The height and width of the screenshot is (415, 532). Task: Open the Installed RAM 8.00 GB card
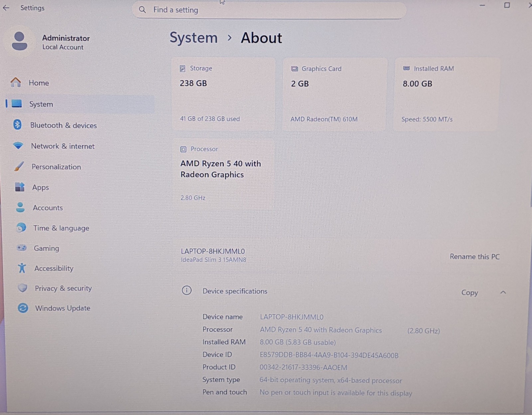tap(447, 94)
